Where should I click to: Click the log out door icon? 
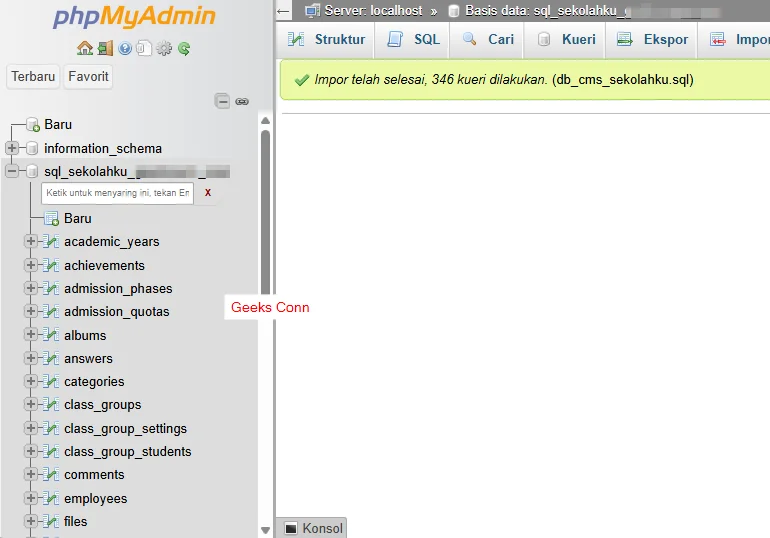coord(105,48)
